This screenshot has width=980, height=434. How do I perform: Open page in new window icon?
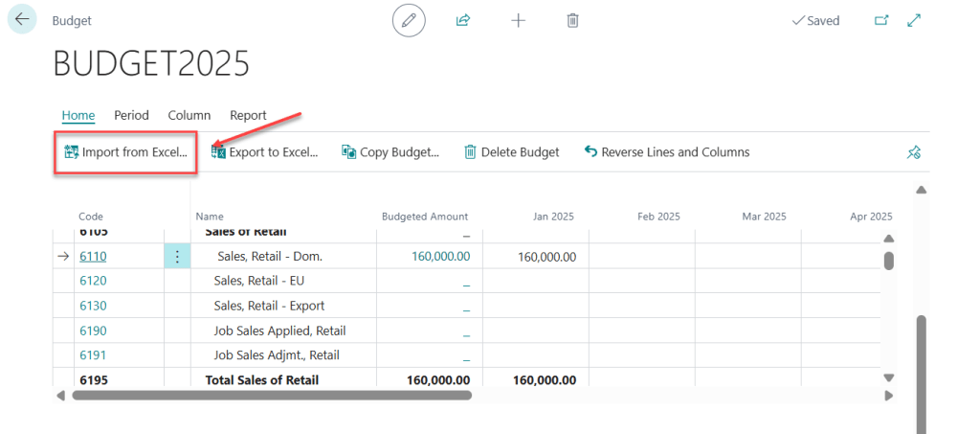point(881,21)
